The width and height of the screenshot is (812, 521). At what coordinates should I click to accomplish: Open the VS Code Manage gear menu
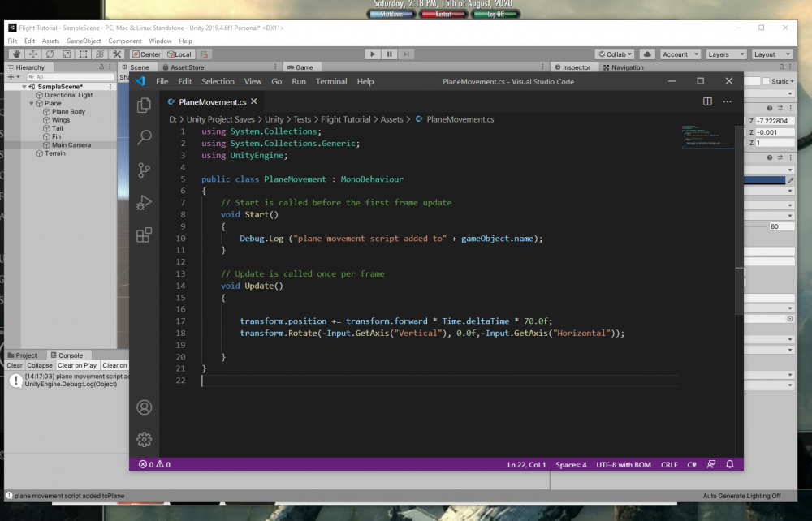pyautogui.click(x=144, y=439)
